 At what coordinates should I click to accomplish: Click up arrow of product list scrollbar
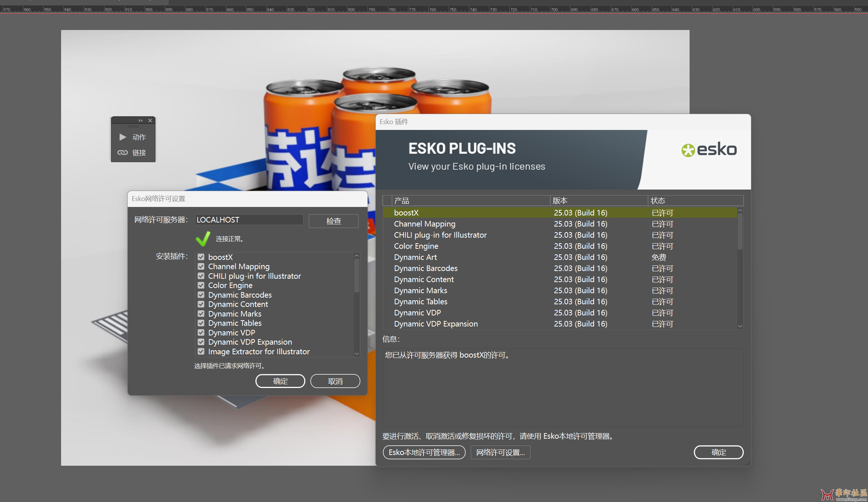[x=740, y=210]
